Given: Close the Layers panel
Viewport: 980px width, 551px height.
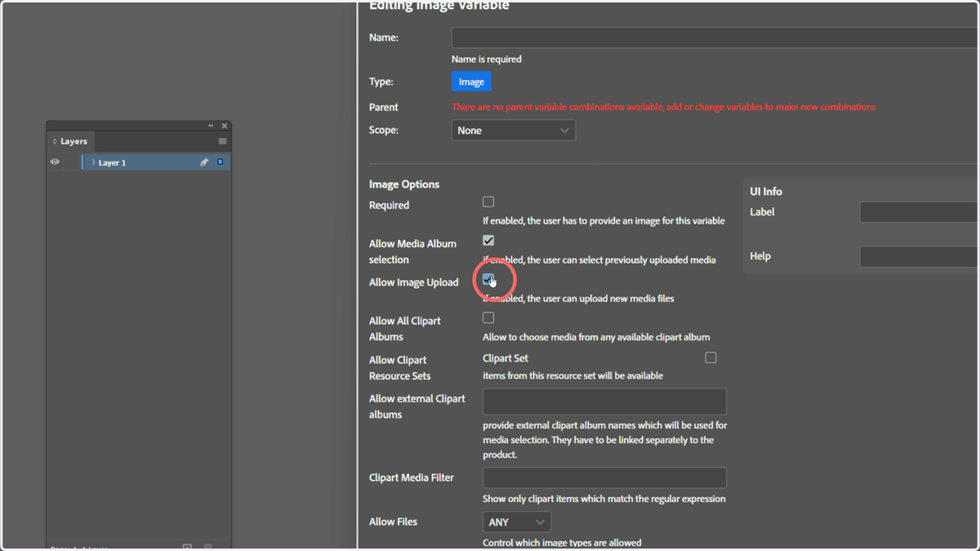Looking at the screenshot, I should 225,126.
